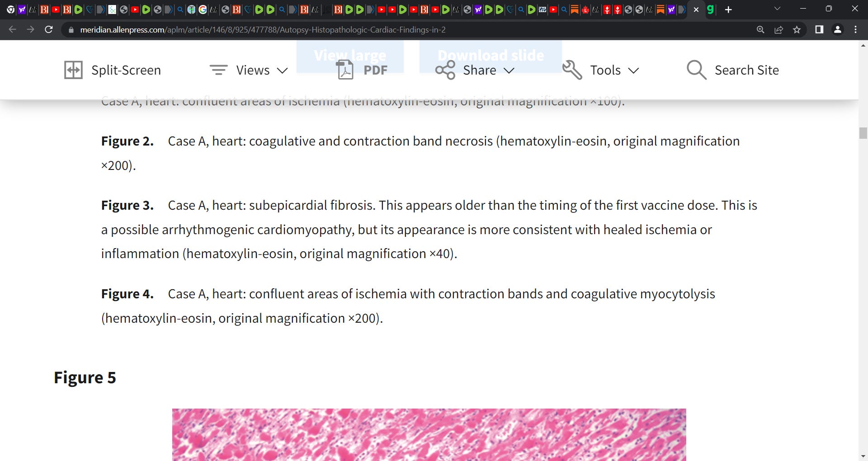Screen dimensions: 868x461
Task: Click the 'Figure 3.' caption label
Action: 127,205
